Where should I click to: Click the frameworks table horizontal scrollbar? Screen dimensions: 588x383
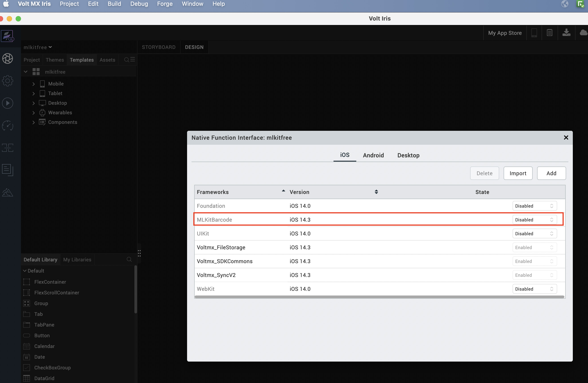[379, 297]
